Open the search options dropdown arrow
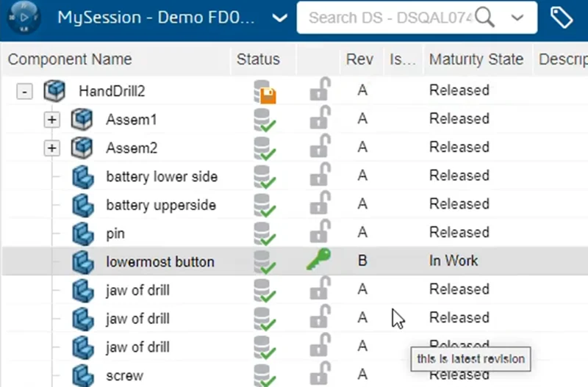The width and height of the screenshot is (588, 387). [517, 18]
